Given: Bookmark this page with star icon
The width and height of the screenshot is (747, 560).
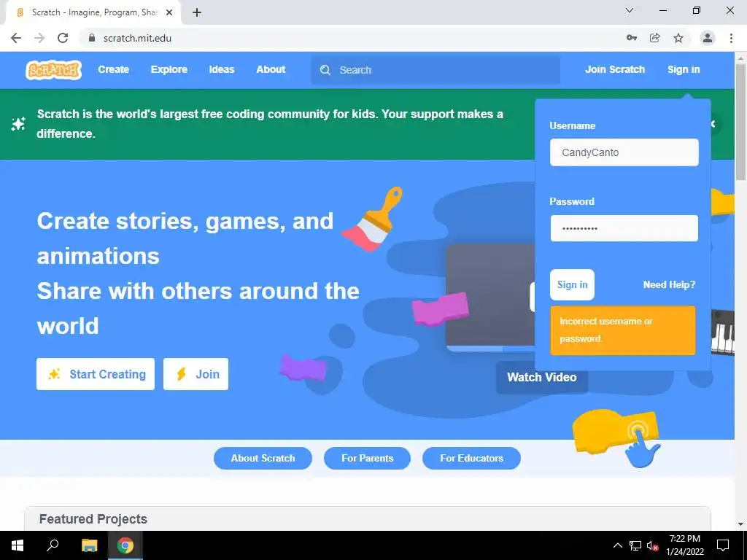Looking at the screenshot, I should pyautogui.click(x=678, y=38).
